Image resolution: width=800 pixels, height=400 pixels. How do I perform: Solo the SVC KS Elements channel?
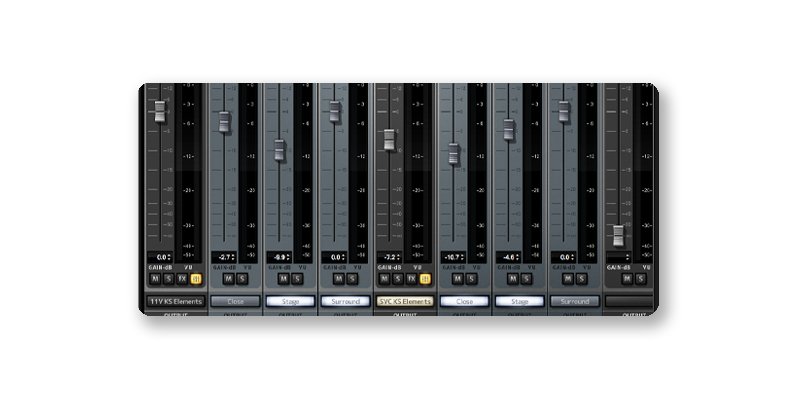click(x=397, y=279)
